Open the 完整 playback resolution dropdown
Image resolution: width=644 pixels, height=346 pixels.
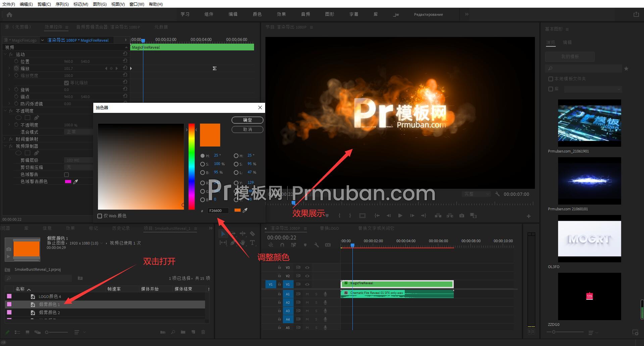(476, 194)
